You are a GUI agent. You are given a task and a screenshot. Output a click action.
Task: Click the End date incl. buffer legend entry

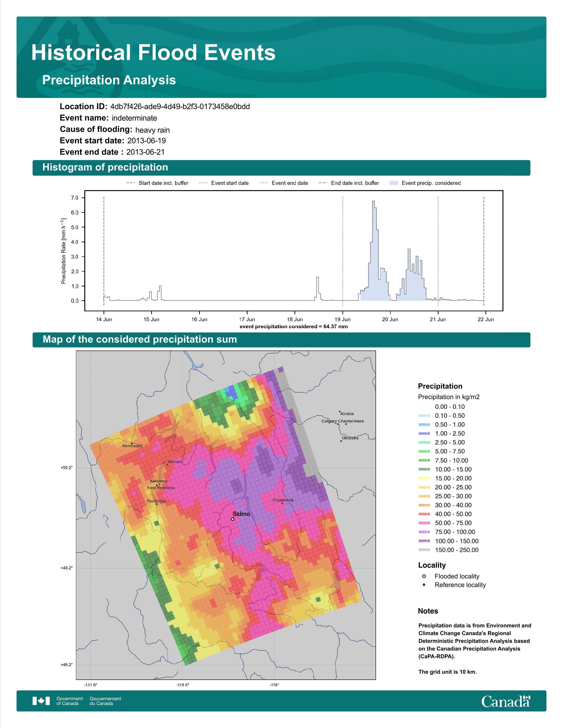click(349, 183)
